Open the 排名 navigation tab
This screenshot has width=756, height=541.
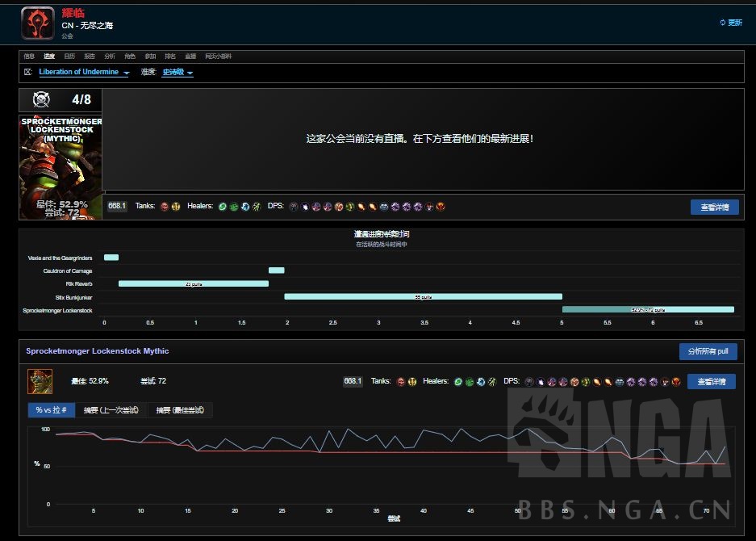170,57
